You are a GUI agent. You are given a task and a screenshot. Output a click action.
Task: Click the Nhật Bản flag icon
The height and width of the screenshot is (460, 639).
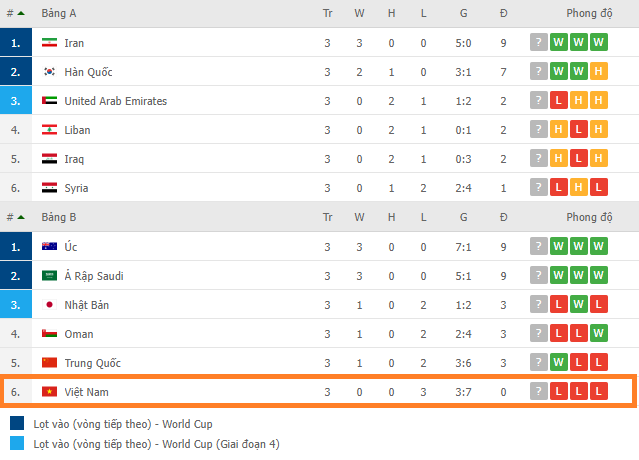click(x=49, y=305)
